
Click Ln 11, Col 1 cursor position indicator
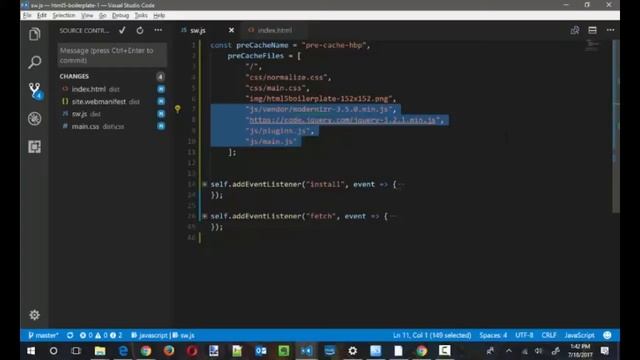point(432,336)
